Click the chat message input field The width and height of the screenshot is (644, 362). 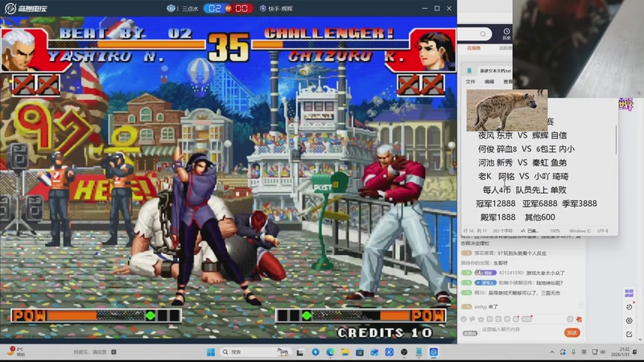tap(521, 330)
